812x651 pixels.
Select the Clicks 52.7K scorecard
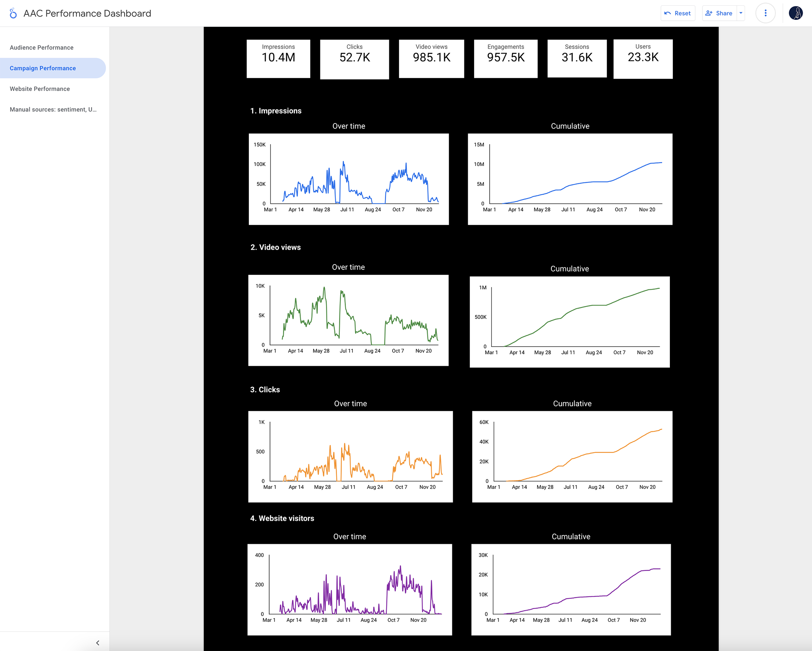pos(354,59)
